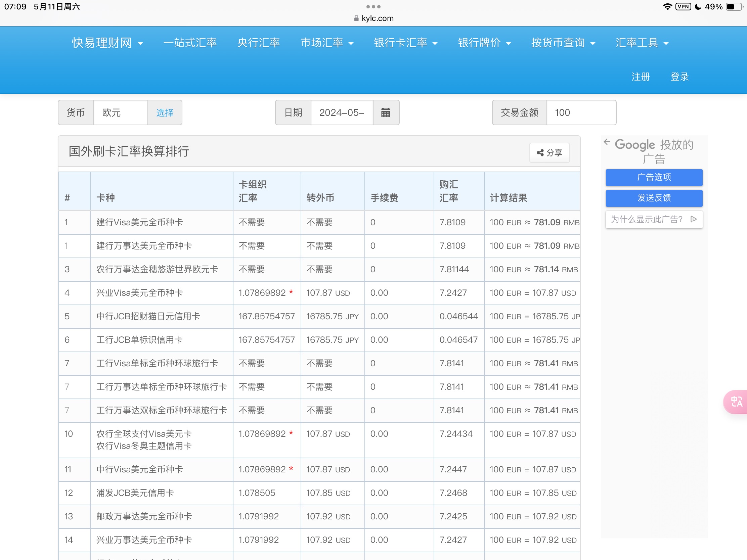
Task: Click the 发送反馈 feedback button
Action: click(654, 198)
